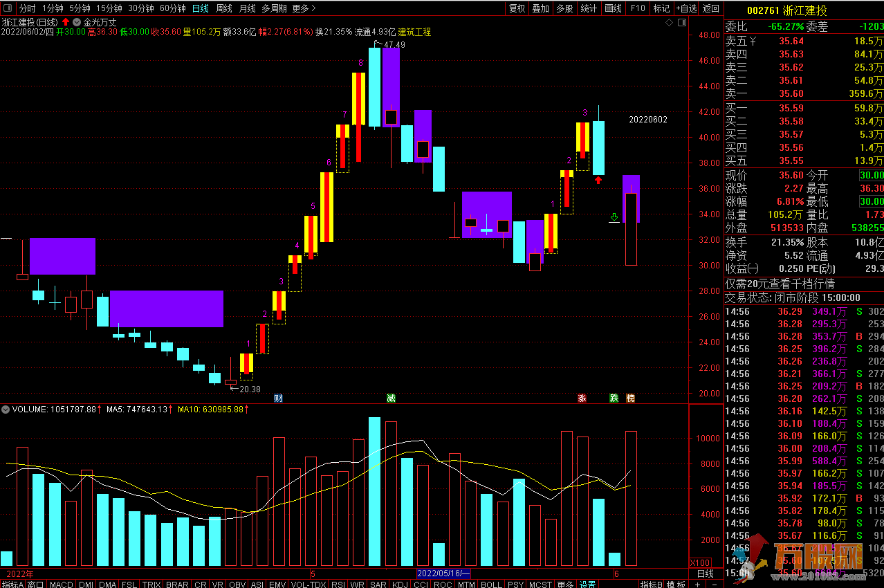Switch to the BRAR indicator
Screen dimensions: 884x588
click(x=177, y=584)
